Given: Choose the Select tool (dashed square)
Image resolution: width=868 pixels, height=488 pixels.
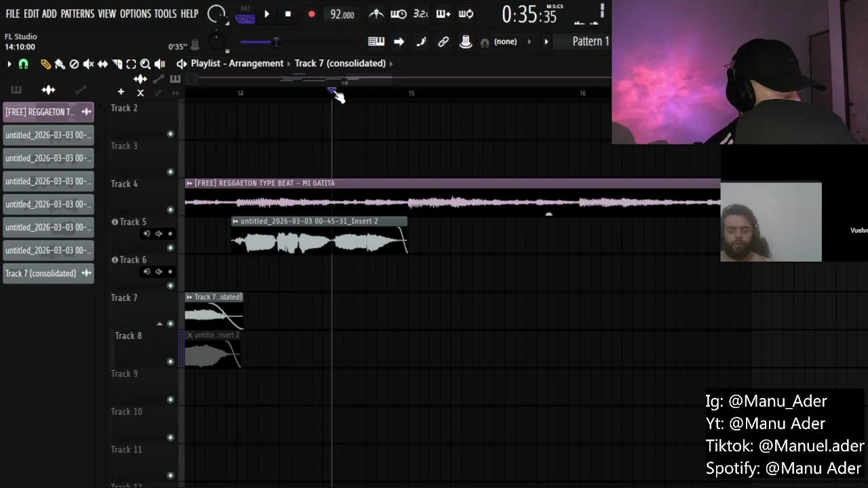Looking at the screenshot, I should click(131, 64).
